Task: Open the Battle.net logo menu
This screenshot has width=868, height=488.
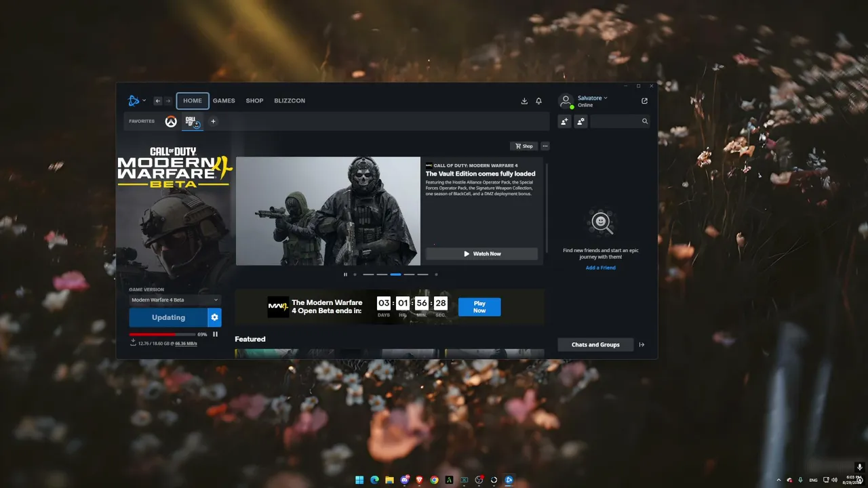Action: (x=136, y=101)
